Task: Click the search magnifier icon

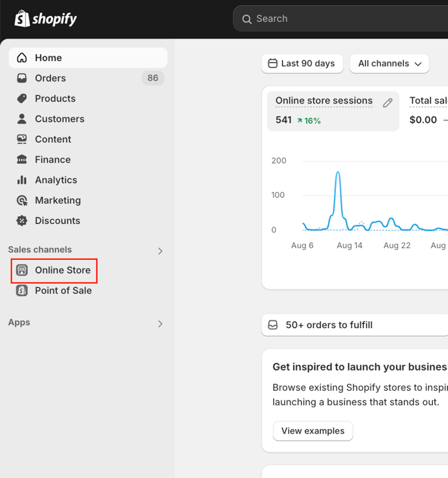Action: tap(247, 19)
